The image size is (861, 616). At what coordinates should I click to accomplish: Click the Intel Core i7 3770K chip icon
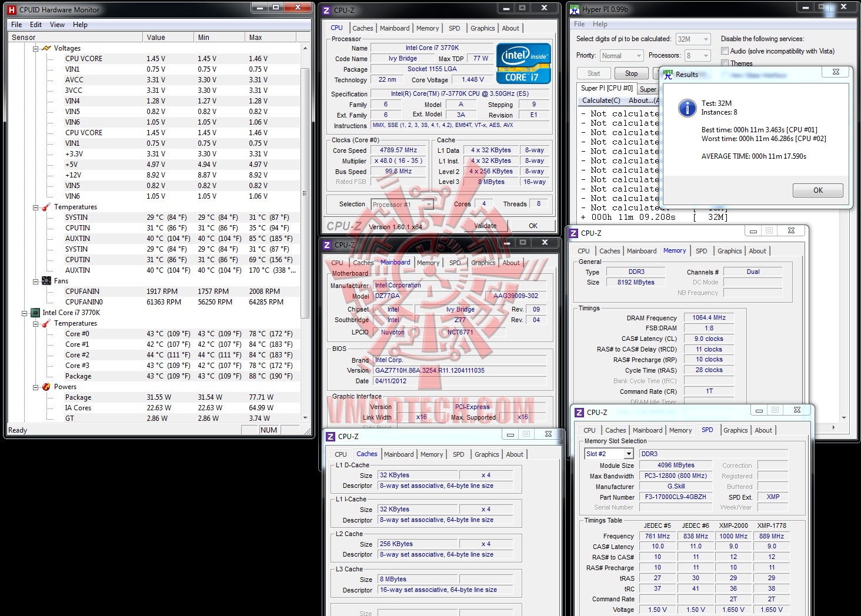tap(35, 313)
